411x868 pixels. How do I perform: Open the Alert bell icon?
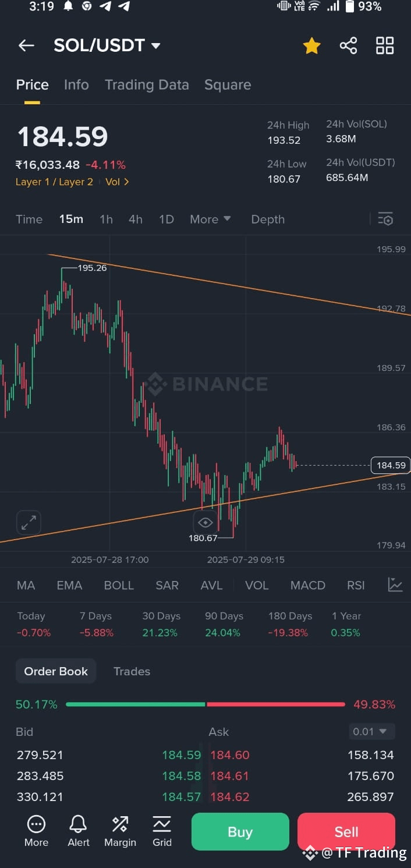79,831
